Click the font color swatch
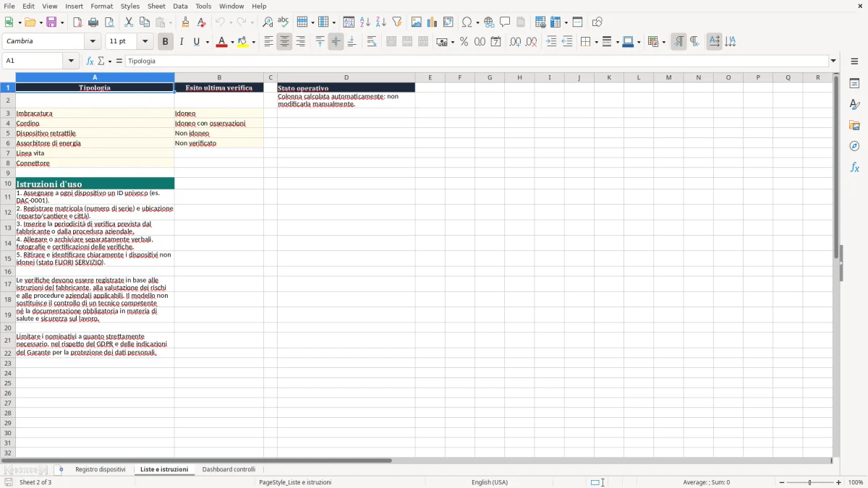The image size is (868, 488). click(x=221, y=42)
